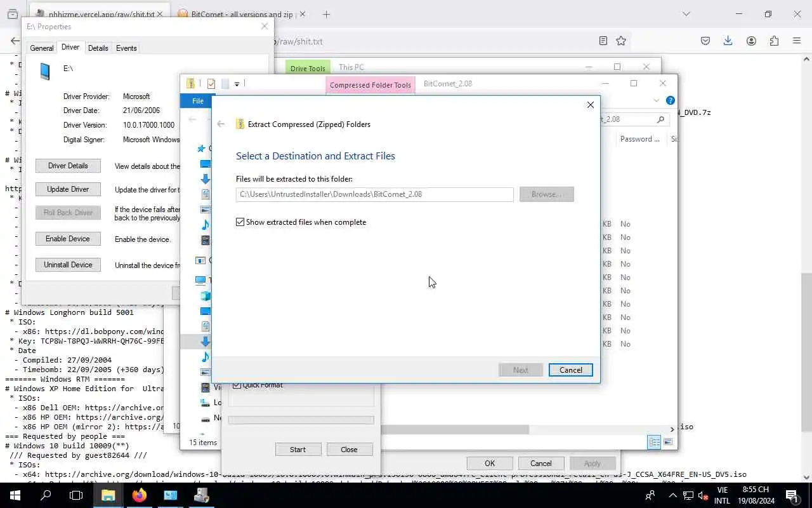Open the Windows Start menu
This screenshot has height=508, width=812.
pyautogui.click(x=15, y=495)
